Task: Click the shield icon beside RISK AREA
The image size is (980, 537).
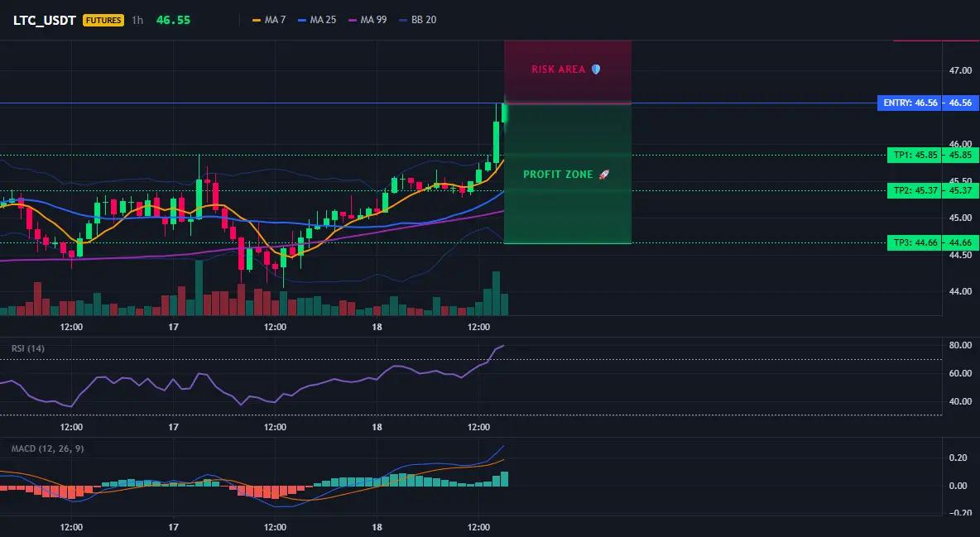Action: coord(596,70)
